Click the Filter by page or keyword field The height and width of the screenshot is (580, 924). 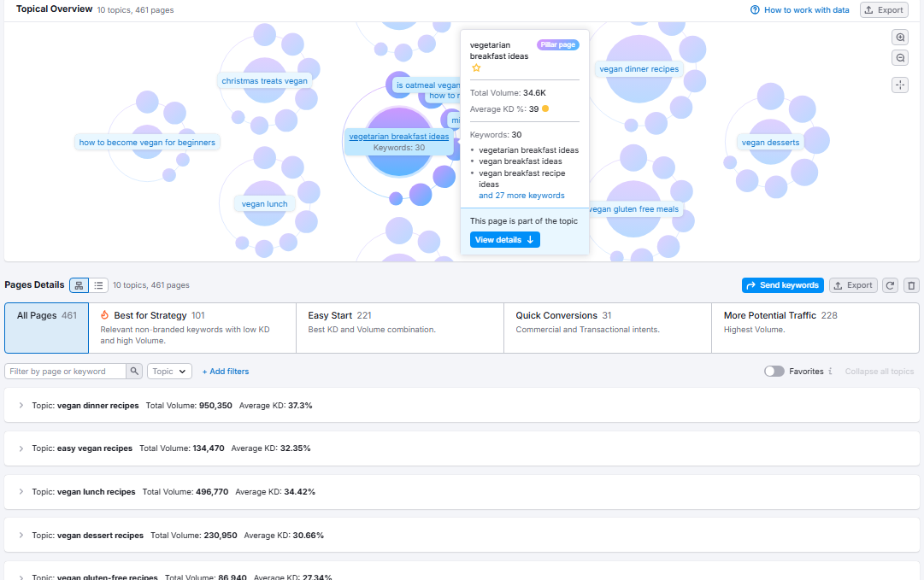(66, 372)
